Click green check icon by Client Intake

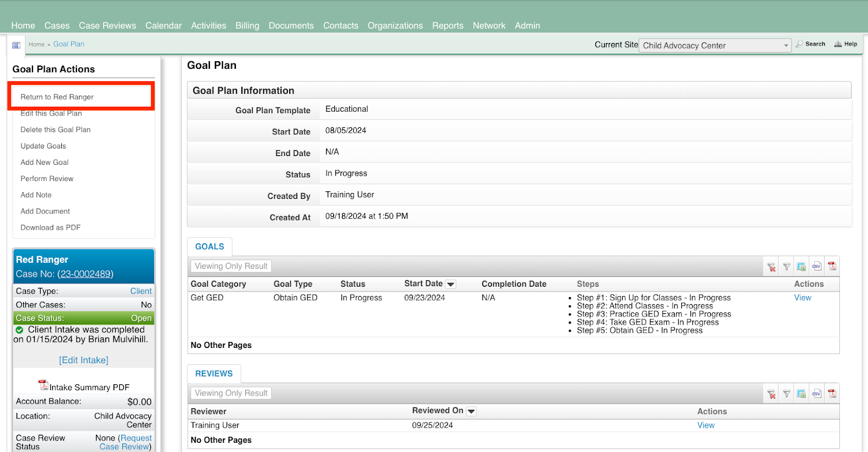[x=20, y=330]
